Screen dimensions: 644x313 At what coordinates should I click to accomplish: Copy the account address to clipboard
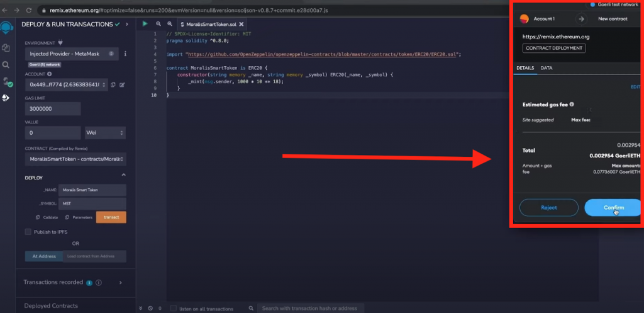pos(113,85)
